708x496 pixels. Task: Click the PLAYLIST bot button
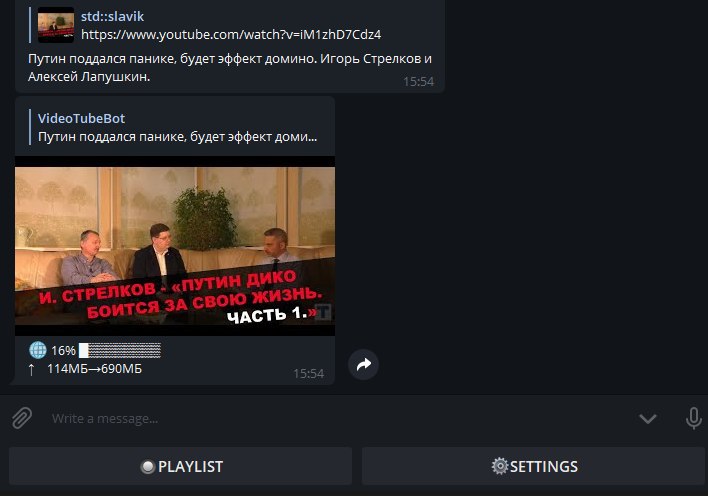click(x=180, y=466)
